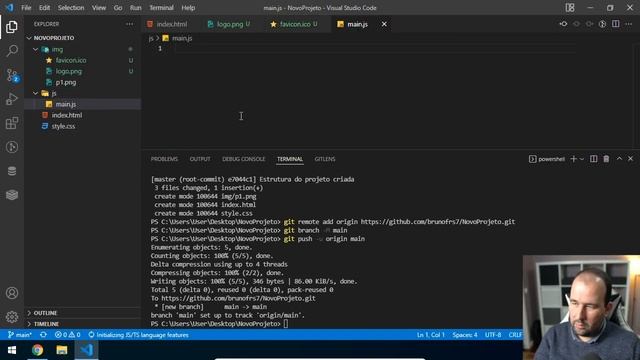Open Chrome from the taskbar
This screenshot has height=360, width=640.
[x=37, y=350]
